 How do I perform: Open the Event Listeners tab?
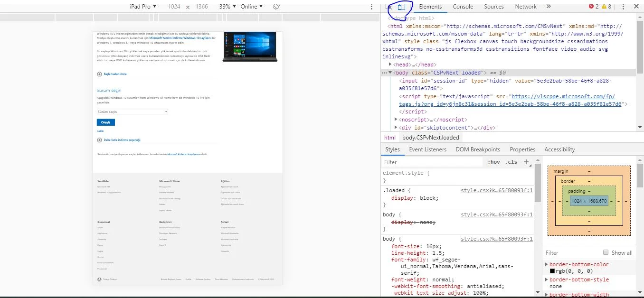tap(427, 149)
